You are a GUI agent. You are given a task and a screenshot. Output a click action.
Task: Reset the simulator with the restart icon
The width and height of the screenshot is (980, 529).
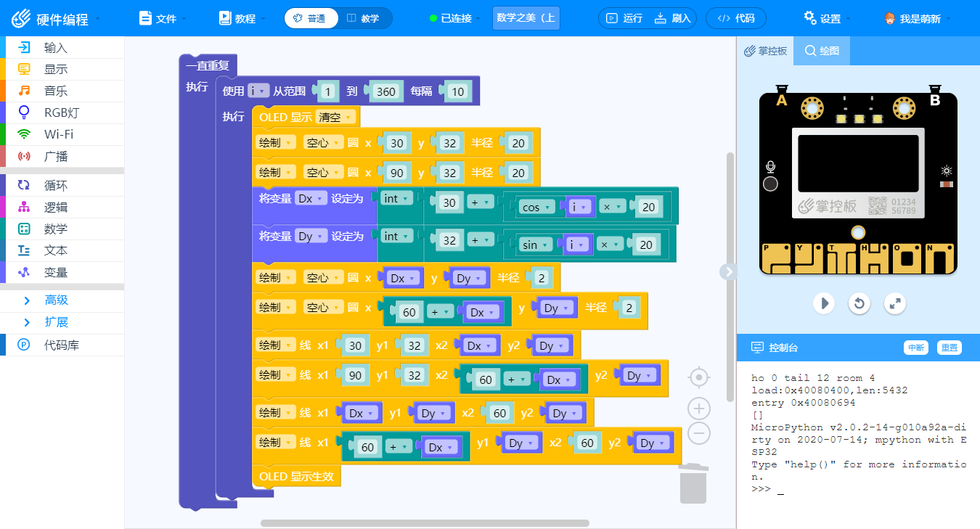pos(859,303)
